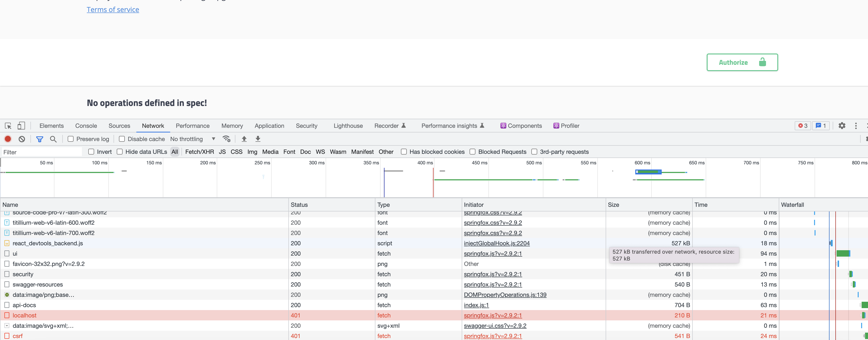Image resolution: width=868 pixels, height=340 pixels.
Task: Sort by Waterfall column header
Action: [823, 205]
